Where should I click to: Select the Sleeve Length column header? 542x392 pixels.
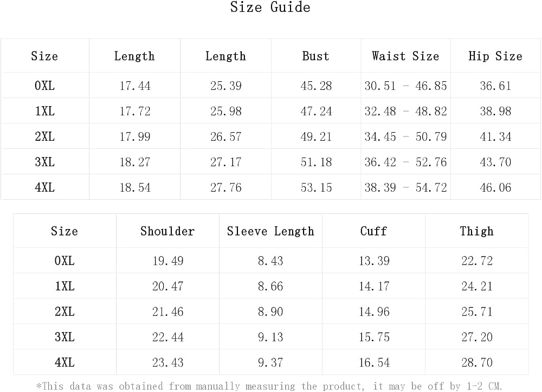(x=270, y=231)
